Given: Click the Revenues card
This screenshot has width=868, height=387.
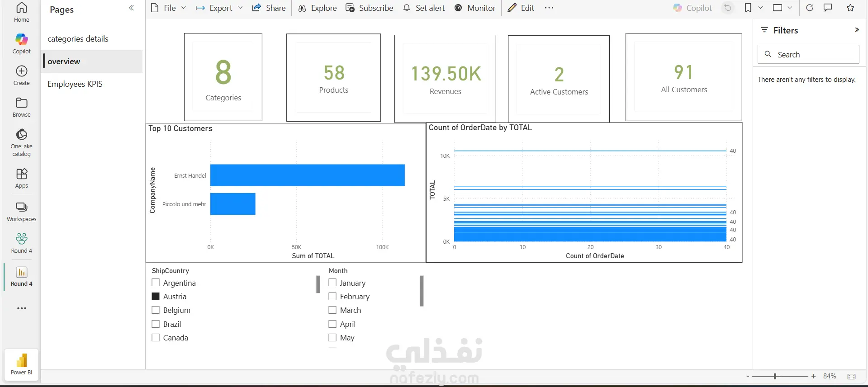Looking at the screenshot, I should pyautogui.click(x=445, y=79).
